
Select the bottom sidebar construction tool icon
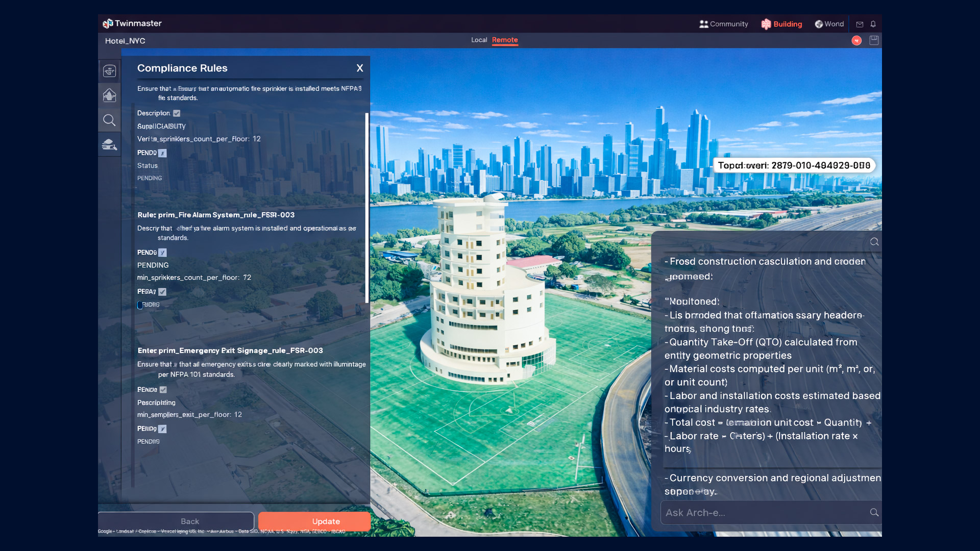tap(109, 145)
